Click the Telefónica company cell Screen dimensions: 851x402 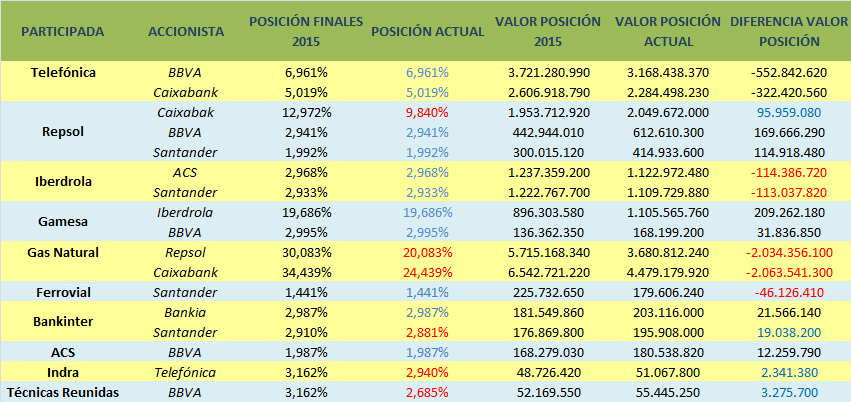pyautogui.click(x=62, y=73)
